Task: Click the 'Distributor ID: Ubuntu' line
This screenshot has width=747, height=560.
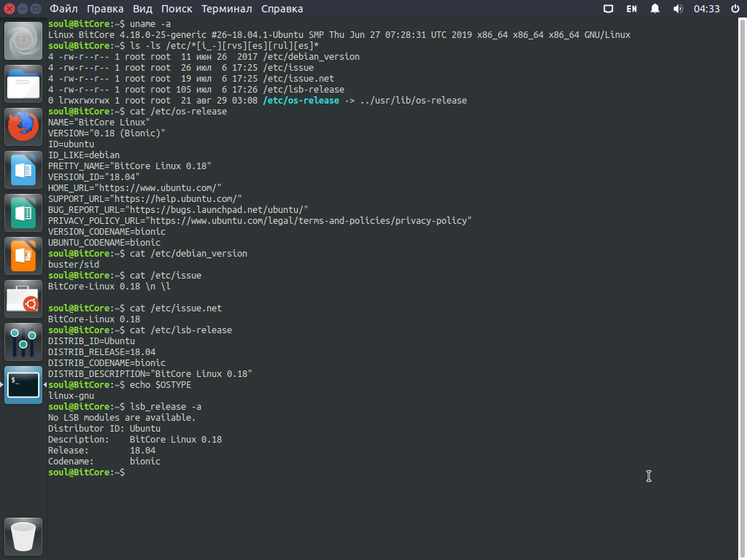Action: pos(104,429)
